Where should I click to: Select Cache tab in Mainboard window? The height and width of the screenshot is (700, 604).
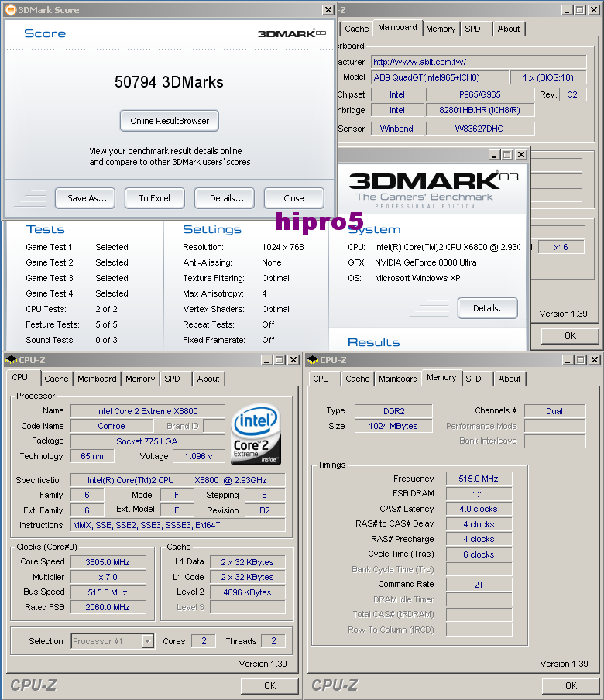click(357, 29)
